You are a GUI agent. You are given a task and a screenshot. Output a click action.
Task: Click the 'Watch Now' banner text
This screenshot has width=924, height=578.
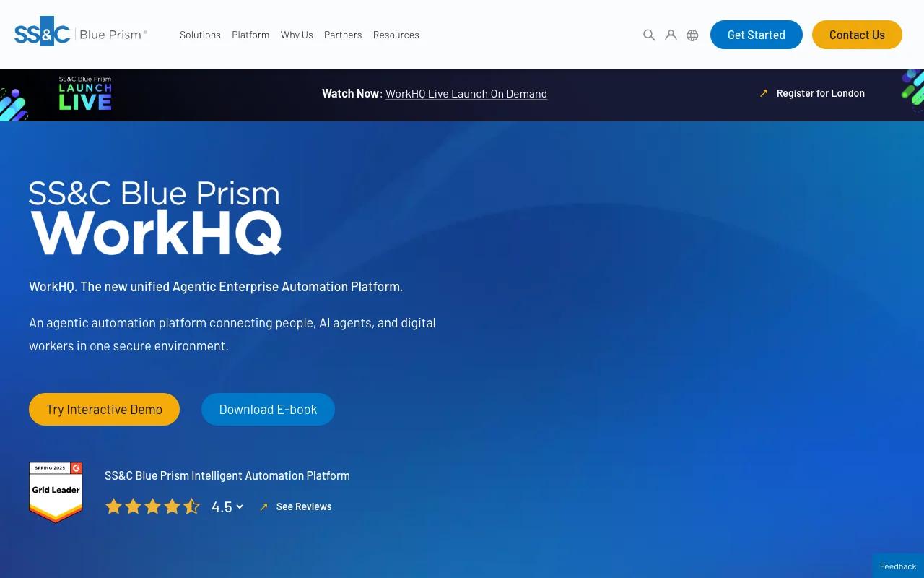[x=350, y=93]
